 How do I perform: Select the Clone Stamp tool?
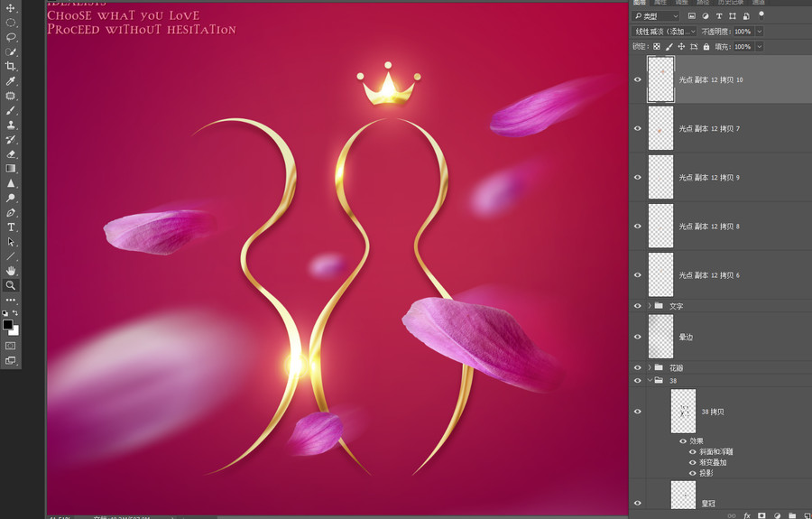coord(10,125)
